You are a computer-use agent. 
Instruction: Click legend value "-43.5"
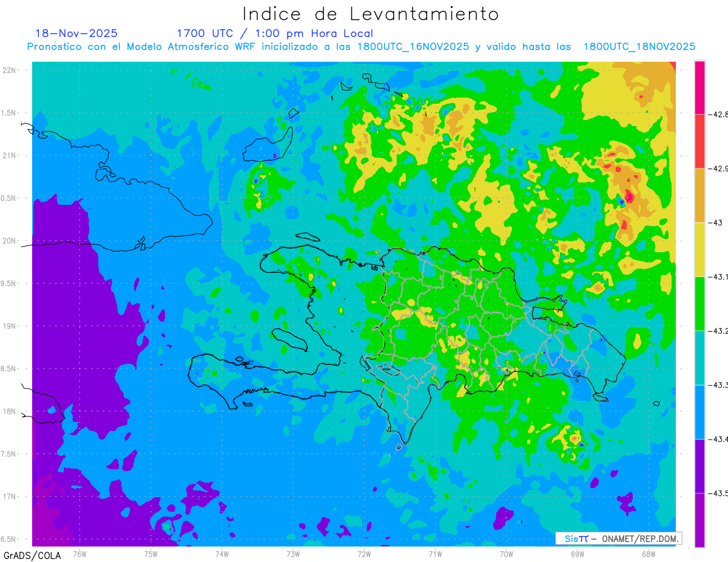[x=718, y=493]
